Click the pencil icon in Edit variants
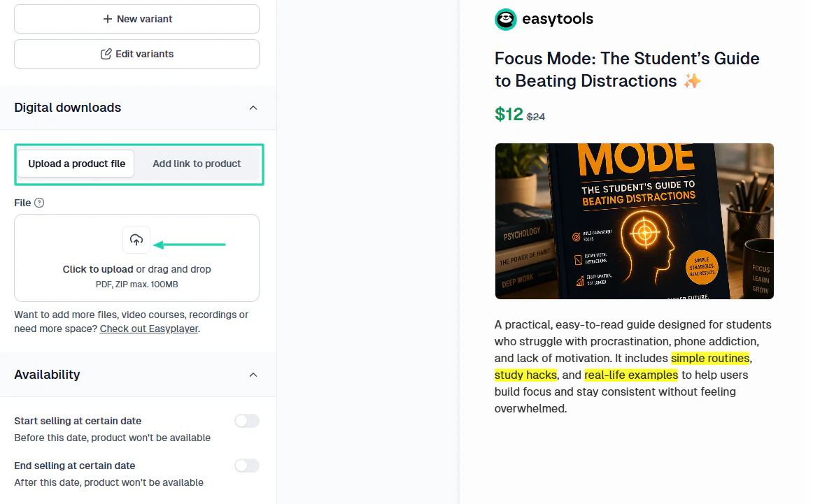Viewport: 834px width, 504px height. click(106, 54)
